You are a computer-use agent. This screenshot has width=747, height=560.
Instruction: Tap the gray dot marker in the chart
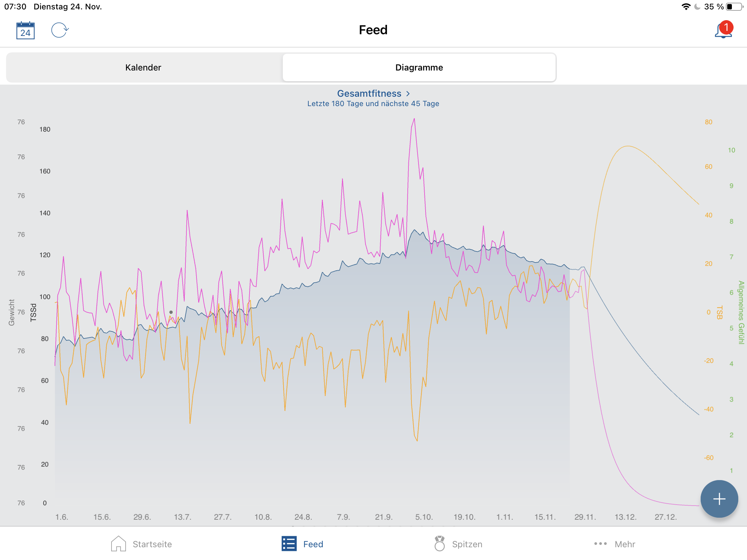171,312
